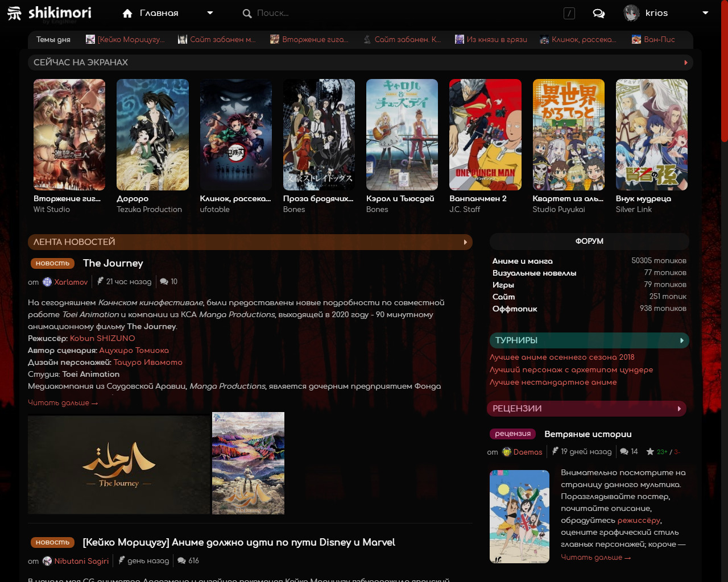Viewport: 728px width, 582px height.
Task: Open Оффтопик forum section
Action: tap(515, 309)
